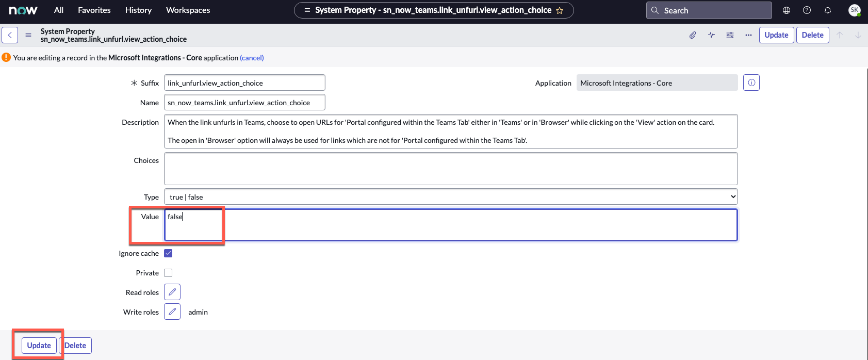868x360 pixels.
Task: Open the All menu
Action: [59, 10]
